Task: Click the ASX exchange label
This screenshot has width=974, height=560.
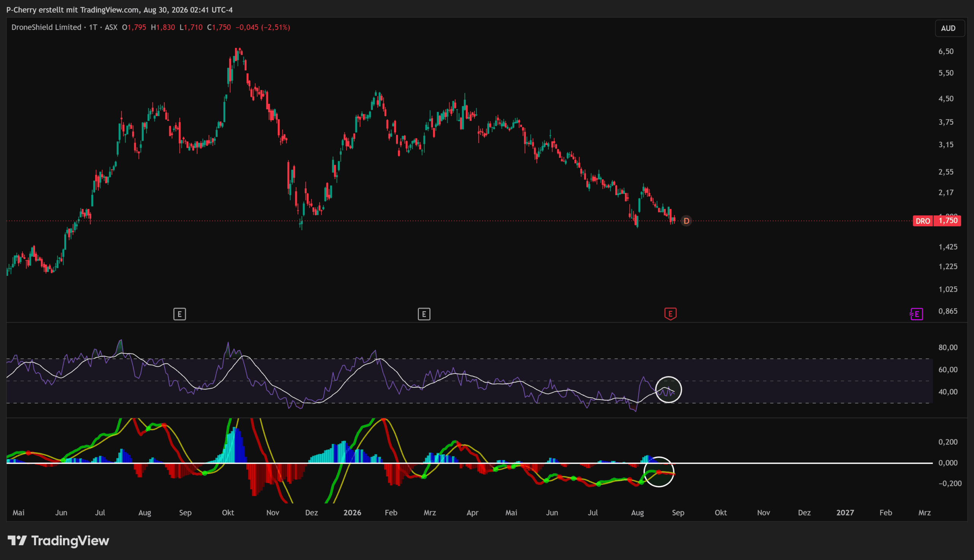Action: [111, 27]
